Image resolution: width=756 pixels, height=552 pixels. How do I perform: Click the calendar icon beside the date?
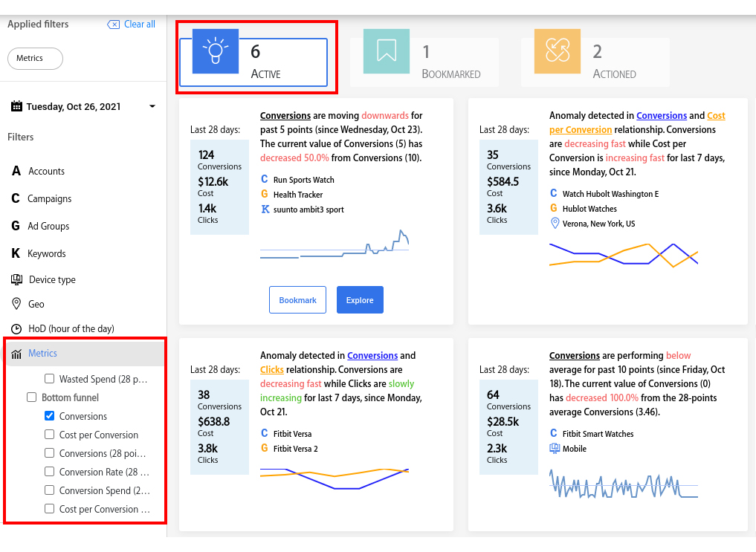tap(16, 106)
